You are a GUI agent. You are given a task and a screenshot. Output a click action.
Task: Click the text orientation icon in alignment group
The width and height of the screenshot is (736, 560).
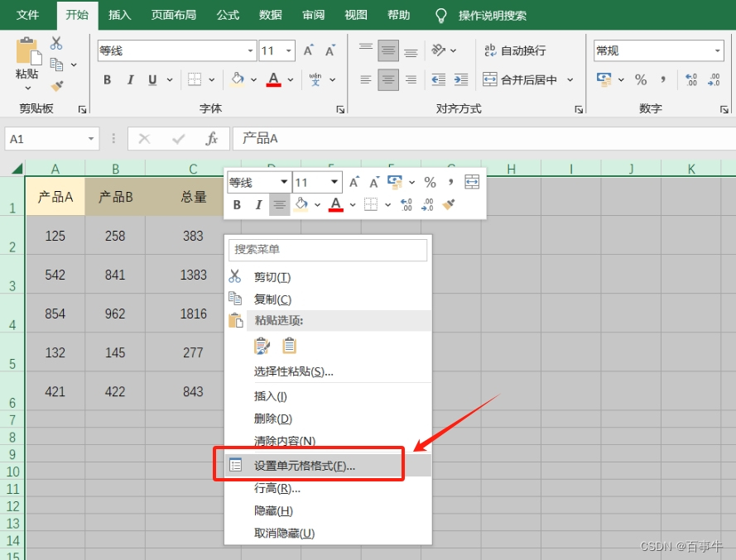[439, 50]
